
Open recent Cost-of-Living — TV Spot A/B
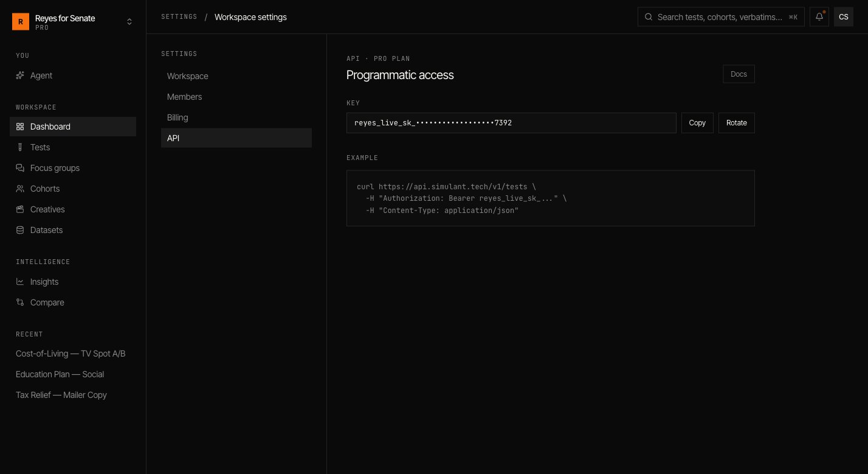click(x=73, y=354)
